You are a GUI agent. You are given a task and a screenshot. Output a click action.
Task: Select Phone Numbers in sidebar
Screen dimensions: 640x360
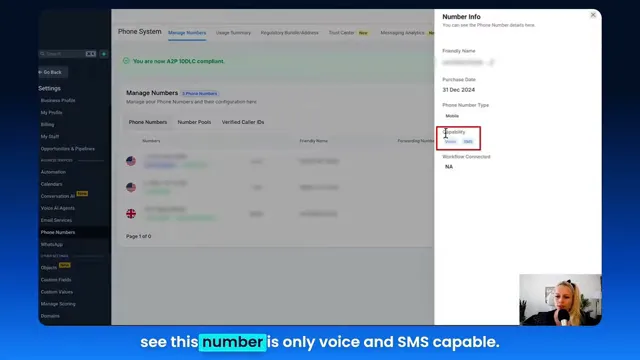point(58,232)
